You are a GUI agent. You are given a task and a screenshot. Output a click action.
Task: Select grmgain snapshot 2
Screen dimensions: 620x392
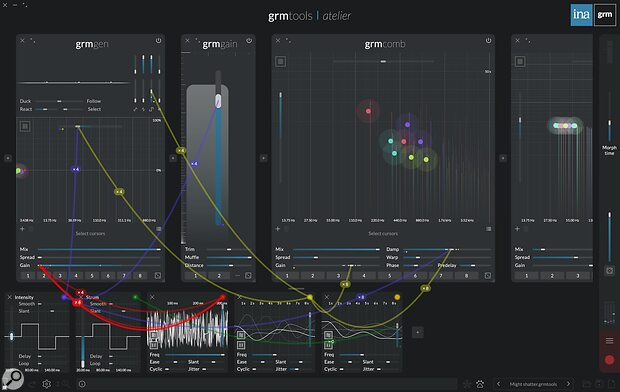pyautogui.click(x=219, y=276)
